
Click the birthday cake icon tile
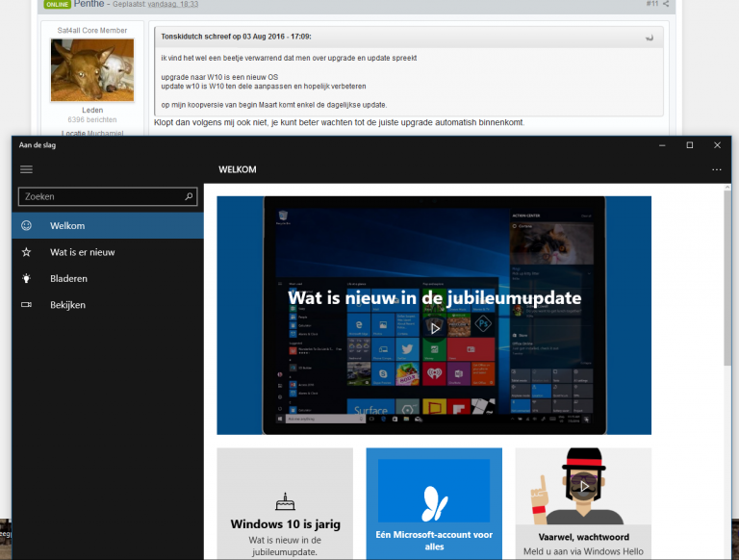[x=283, y=500]
